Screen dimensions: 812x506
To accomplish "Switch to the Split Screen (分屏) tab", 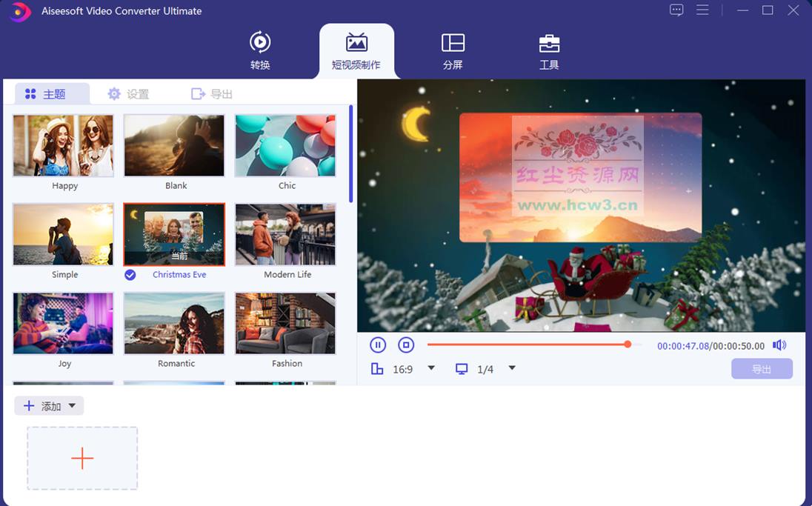I will [x=453, y=51].
